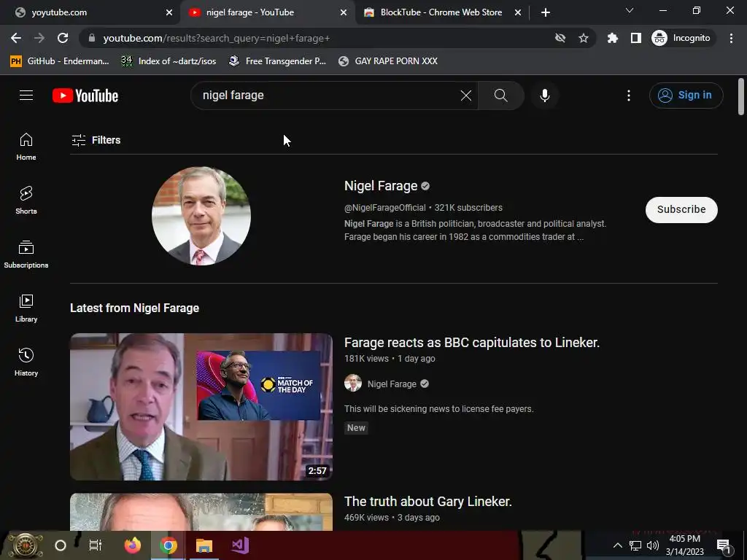The image size is (747, 560).
Task: Open Nigel Farage channel avatar
Action: [201, 216]
